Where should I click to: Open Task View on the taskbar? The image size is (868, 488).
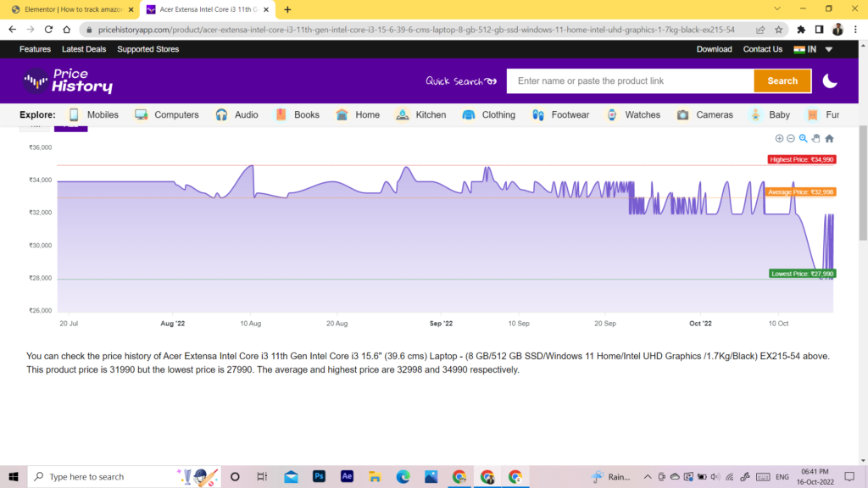(x=263, y=476)
